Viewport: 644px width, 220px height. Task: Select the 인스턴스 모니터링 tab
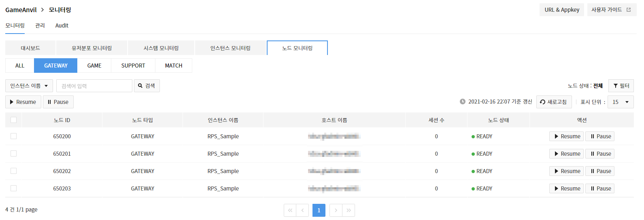(230, 48)
